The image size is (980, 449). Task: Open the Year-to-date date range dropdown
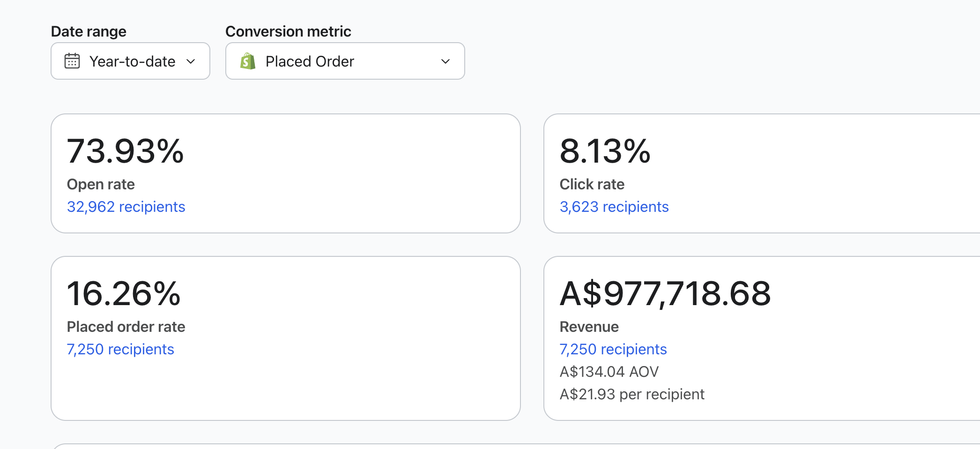click(130, 61)
